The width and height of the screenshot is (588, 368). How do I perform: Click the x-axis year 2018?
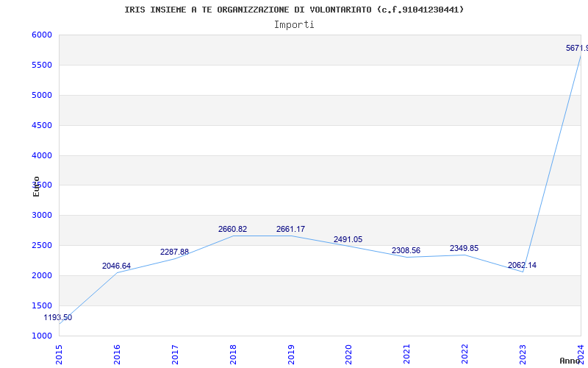pos(233,355)
